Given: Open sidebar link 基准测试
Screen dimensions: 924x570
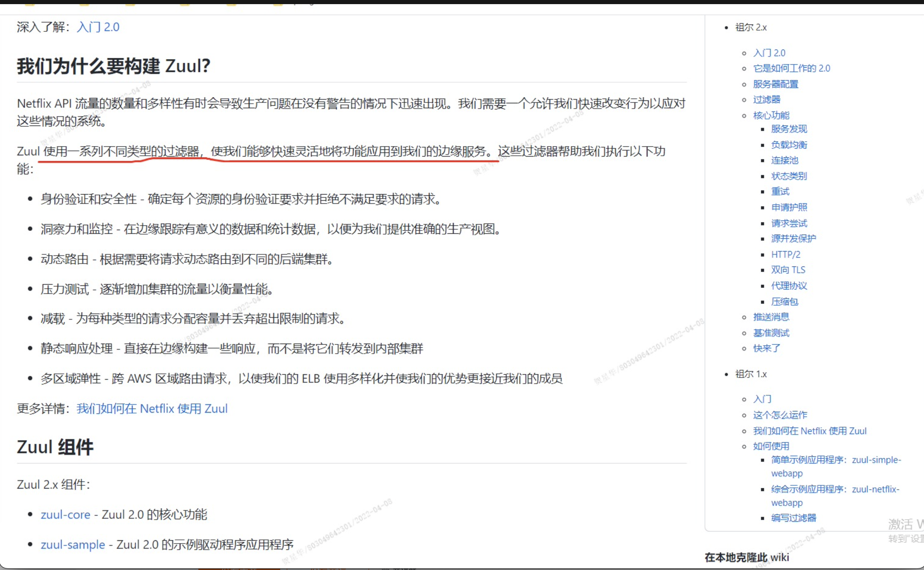Looking at the screenshot, I should 771,332.
